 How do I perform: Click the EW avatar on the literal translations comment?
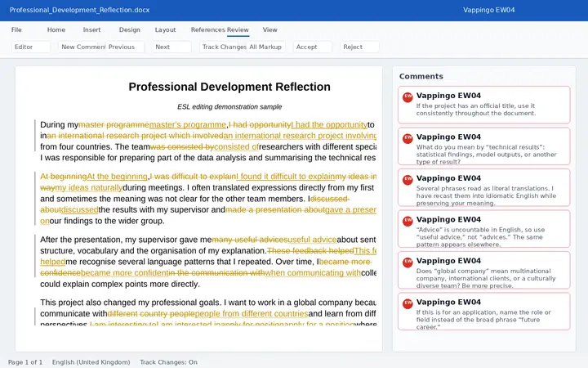pyautogui.click(x=408, y=180)
